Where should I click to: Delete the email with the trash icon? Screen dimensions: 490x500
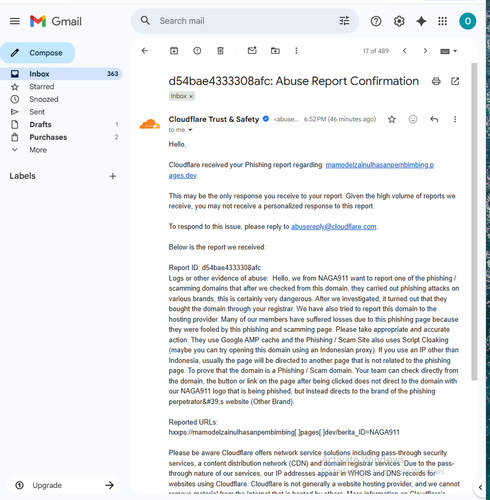pyautogui.click(x=220, y=51)
